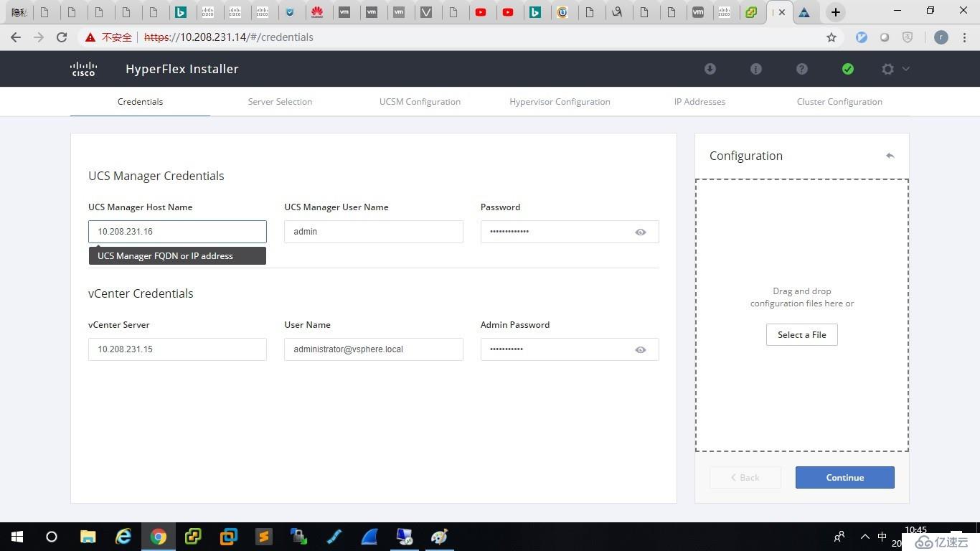Expand the chevron next to settings gear

pyautogui.click(x=906, y=69)
